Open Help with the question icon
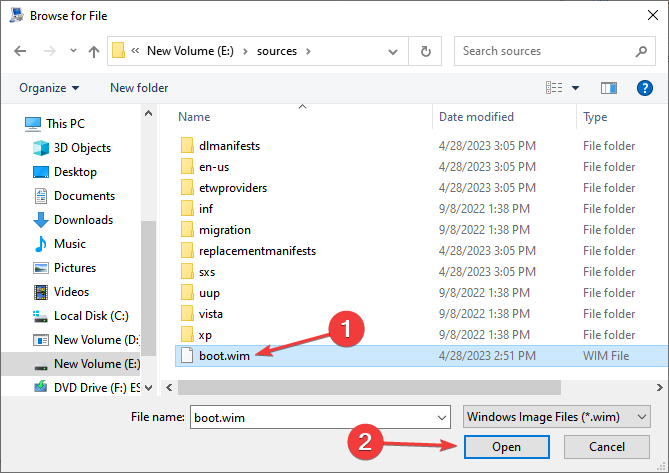The image size is (669, 473). [644, 88]
